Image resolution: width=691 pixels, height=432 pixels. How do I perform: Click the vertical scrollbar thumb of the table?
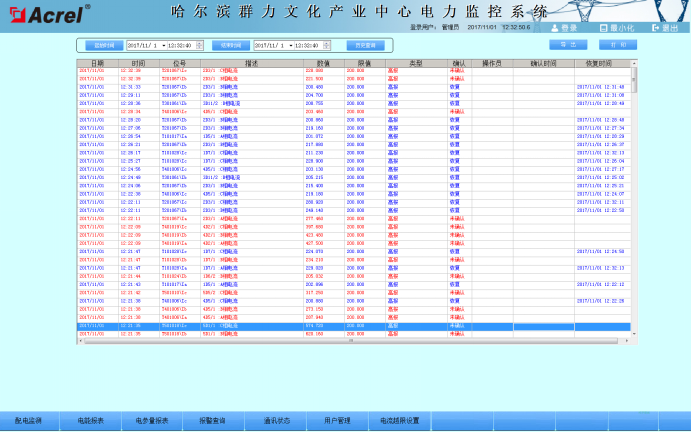[634, 80]
